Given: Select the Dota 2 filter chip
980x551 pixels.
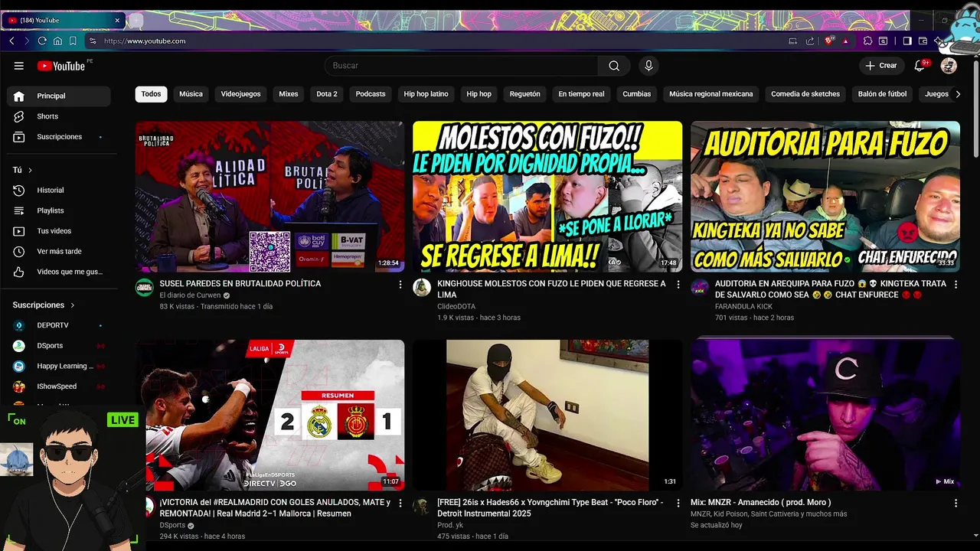Looking at the screenshot, I should tap(327, 94).
